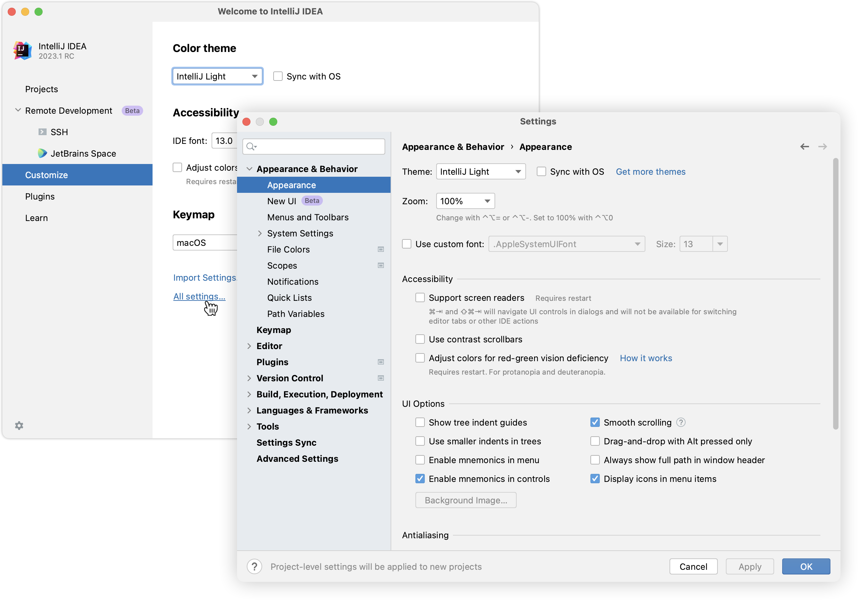
Task: Click the Get more themes link
Action: (x=650, y=172)
